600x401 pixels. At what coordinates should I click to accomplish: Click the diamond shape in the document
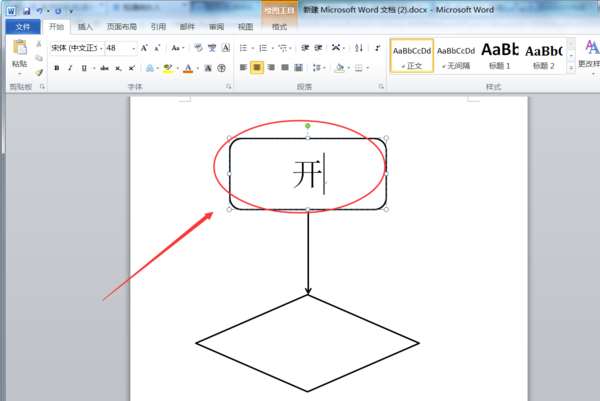pyautogui.click(x=307, y=343)
